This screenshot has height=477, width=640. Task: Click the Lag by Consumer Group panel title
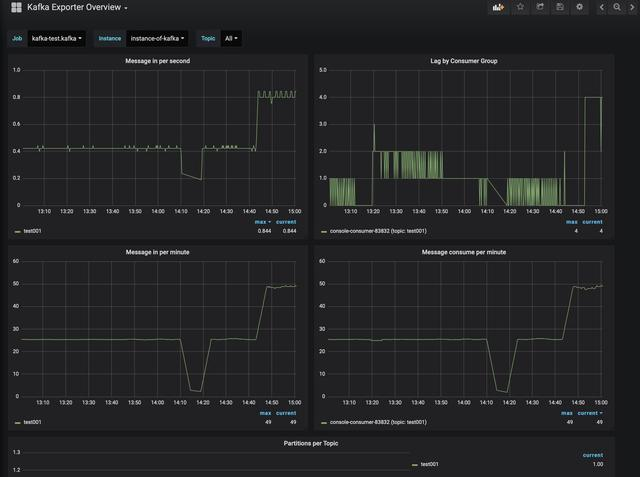464,61
